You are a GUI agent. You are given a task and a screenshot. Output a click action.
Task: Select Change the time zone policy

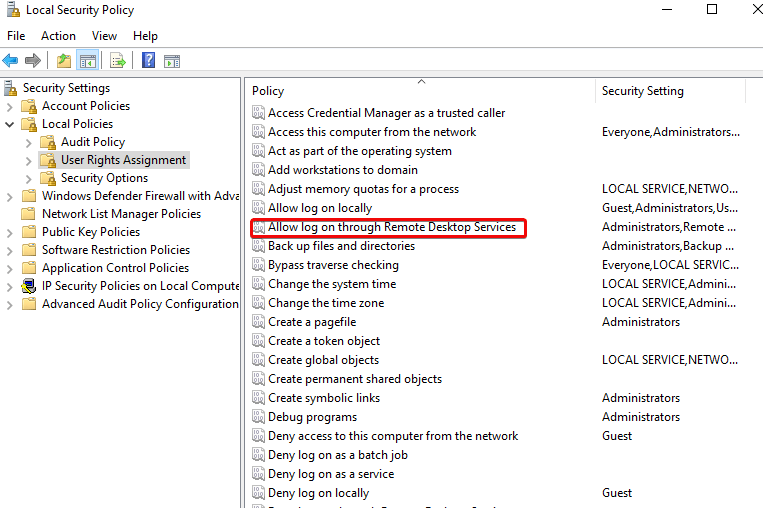326,303
